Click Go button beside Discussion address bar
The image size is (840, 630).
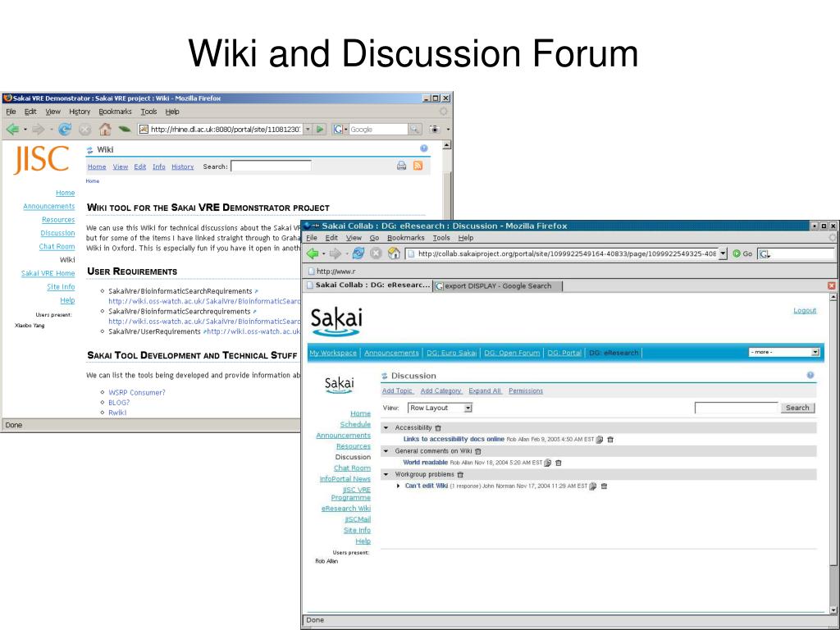742,254
